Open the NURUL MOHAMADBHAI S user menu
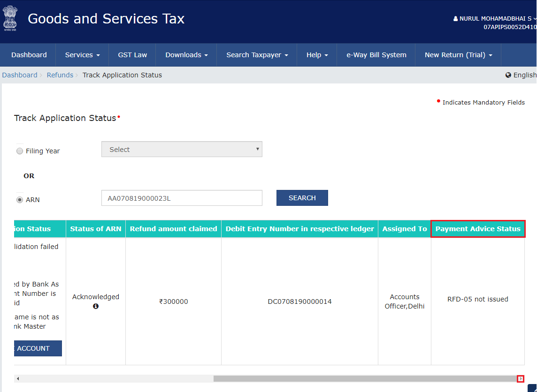The height and width of the screenshot is (392, 537). 495,19
